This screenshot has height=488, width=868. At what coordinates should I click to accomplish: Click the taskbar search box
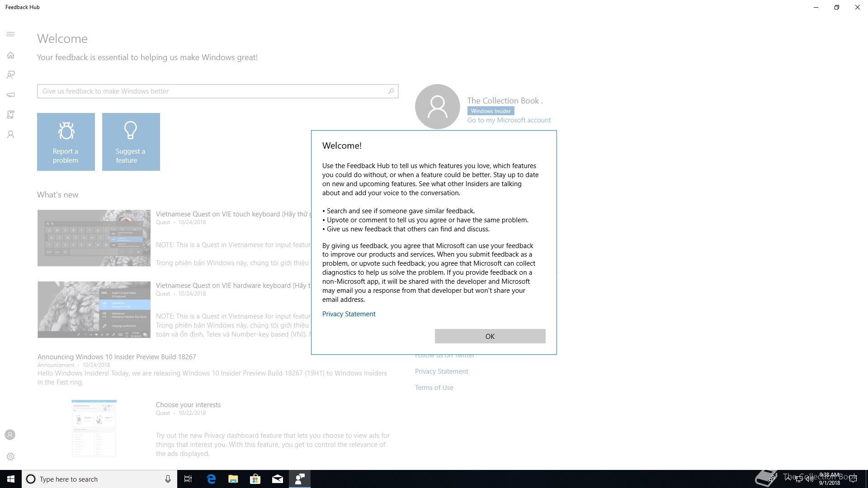click(99, 479)
